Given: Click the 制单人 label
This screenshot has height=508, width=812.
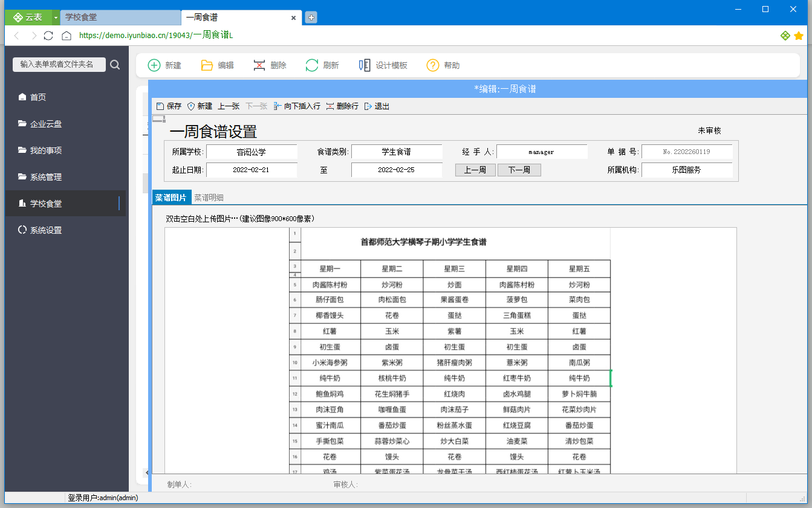Looking at the screenshot, I should coord(180,484).
